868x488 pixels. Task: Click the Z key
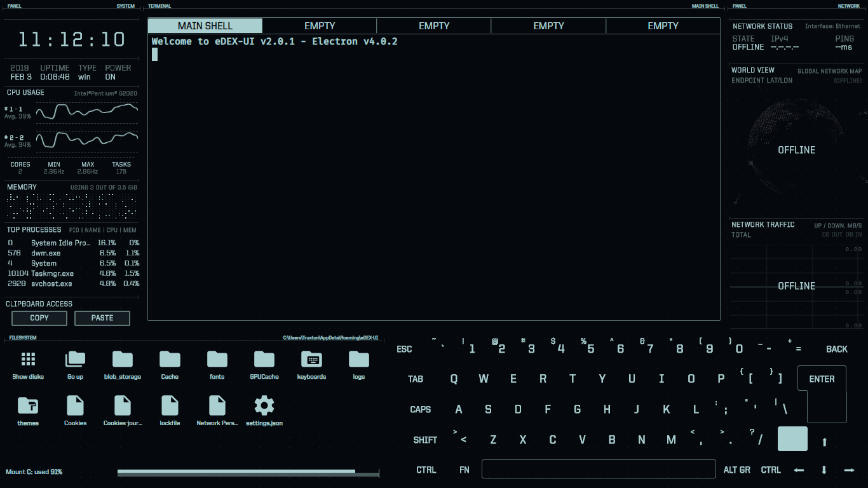(493, 440)
